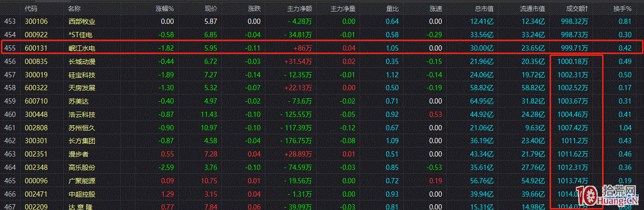The width and height of the screenshot is (644, 210).
Task: Click 苏州恒久 turnover rate 1.04
Action: click(624, 128)
